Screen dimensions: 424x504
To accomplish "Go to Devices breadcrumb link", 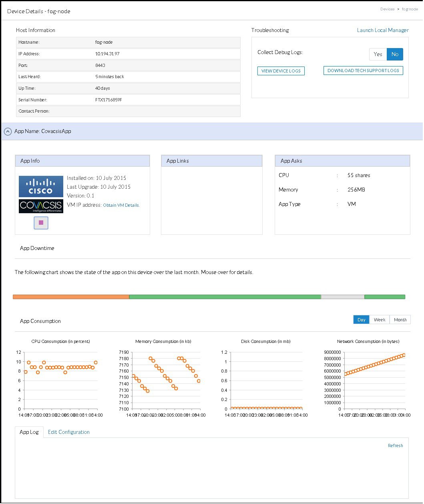I will tap(388, 9).
